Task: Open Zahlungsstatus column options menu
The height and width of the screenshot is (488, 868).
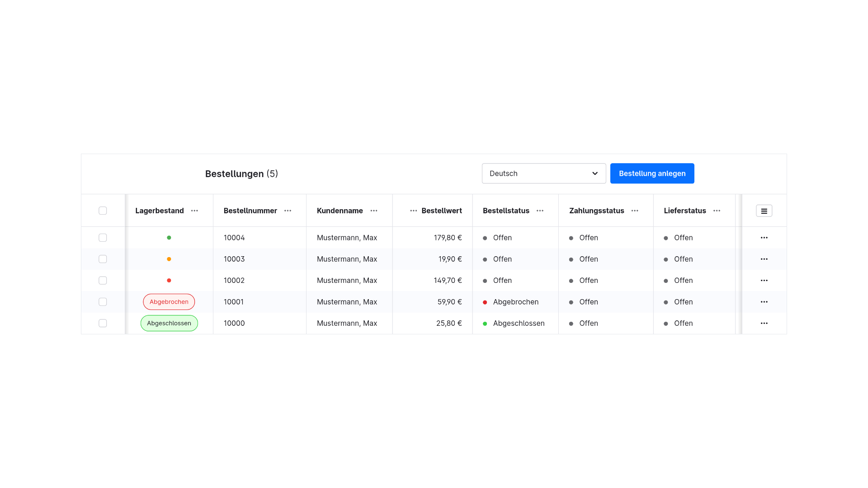Action: click(635, 211)
